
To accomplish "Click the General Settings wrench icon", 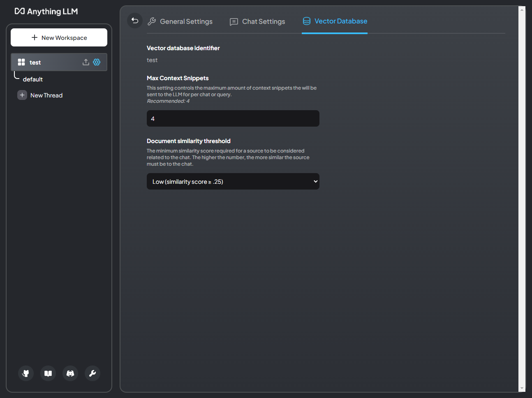I will (x=152, y=21).
